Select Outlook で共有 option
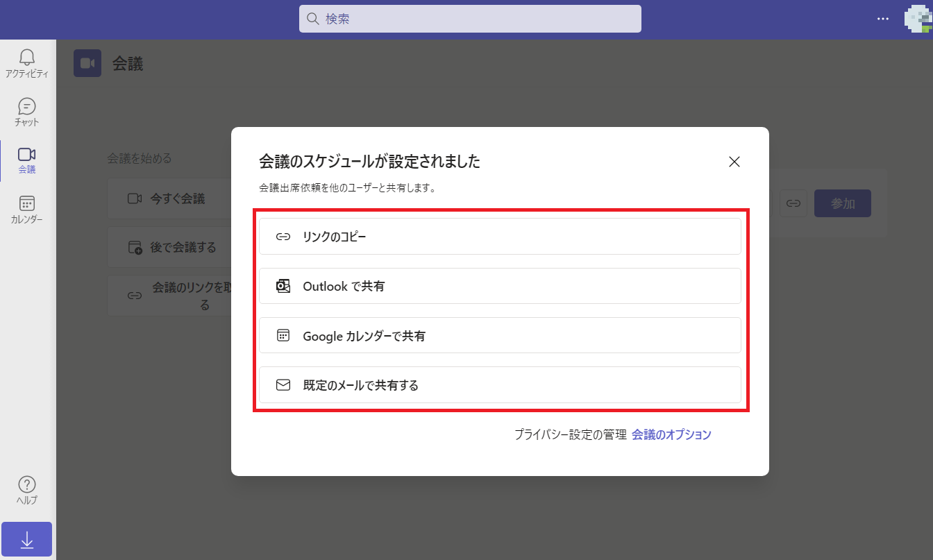This screenshot has height=560, width=933. tap(500, 286)
